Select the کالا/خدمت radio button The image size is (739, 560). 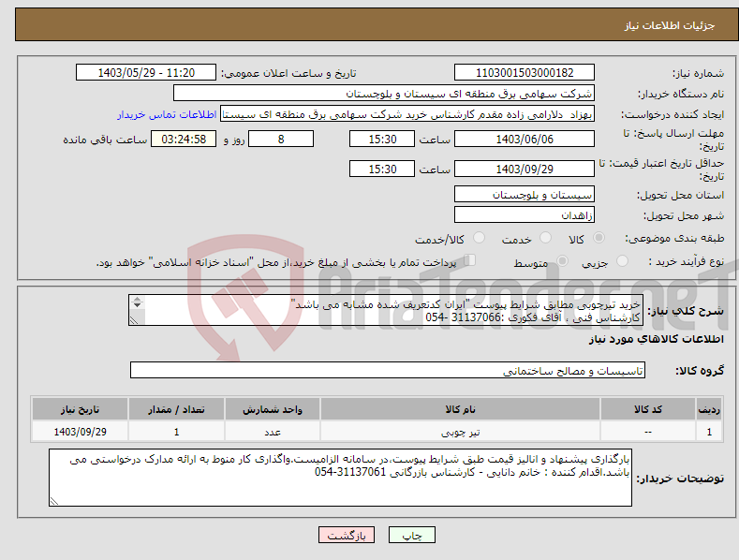coord(479,238)
